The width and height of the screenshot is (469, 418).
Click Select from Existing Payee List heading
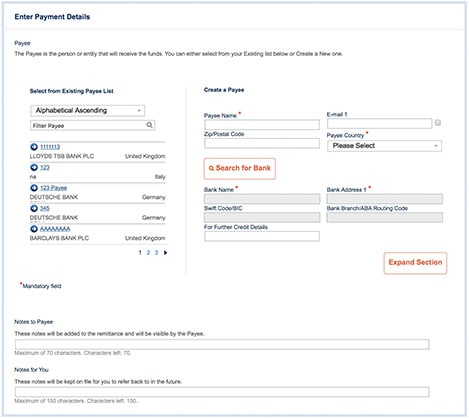72,91
